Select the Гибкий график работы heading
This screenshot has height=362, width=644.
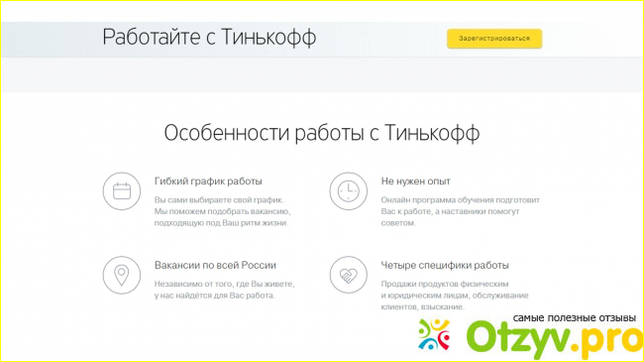pyautogui.click(x=208, y=181)
